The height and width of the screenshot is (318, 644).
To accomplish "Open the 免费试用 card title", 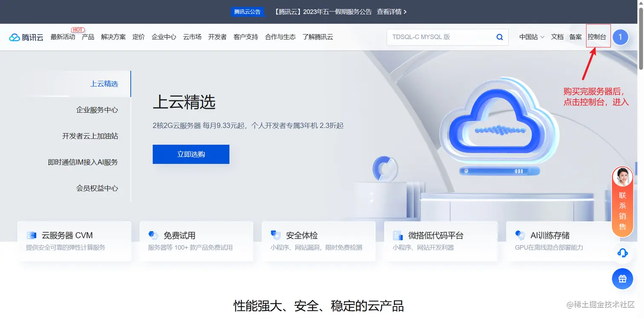I will [x=179, y=235].
